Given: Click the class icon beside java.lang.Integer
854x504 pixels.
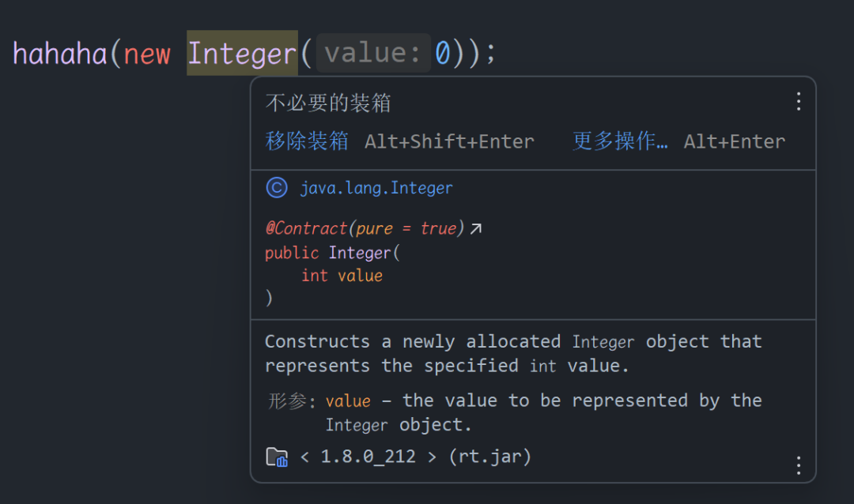Looking at the screenshot, I should tap(277, 188).
